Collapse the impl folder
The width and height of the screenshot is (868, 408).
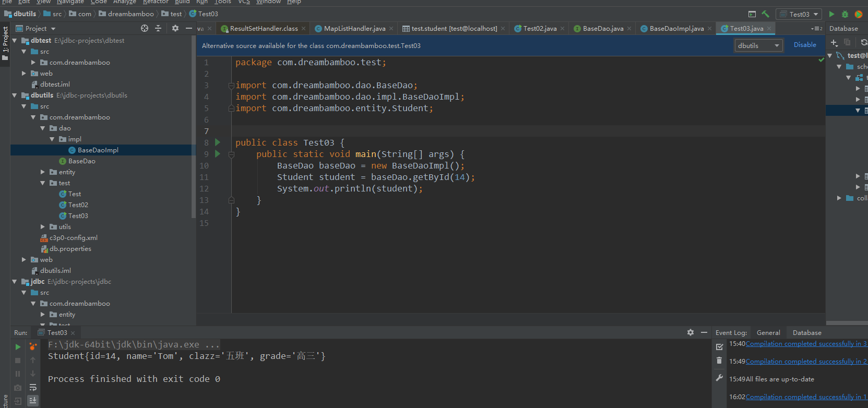(x=52, y=139)
